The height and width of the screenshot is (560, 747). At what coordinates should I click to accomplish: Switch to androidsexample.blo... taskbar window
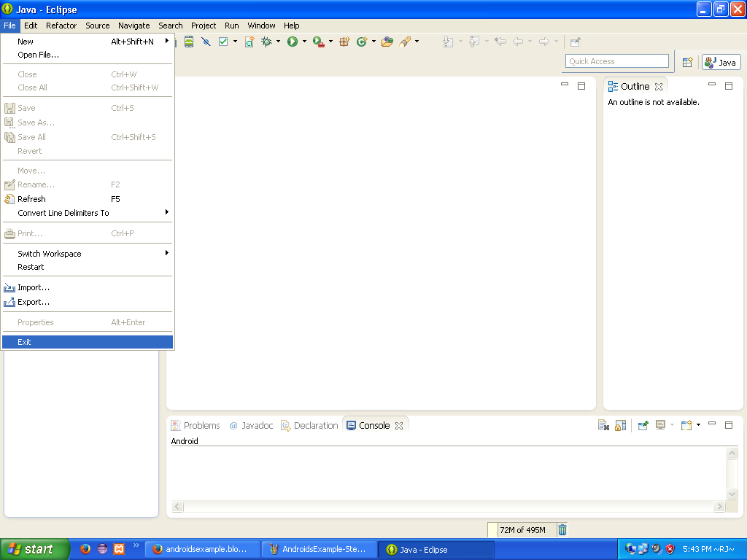pos(203,550)
